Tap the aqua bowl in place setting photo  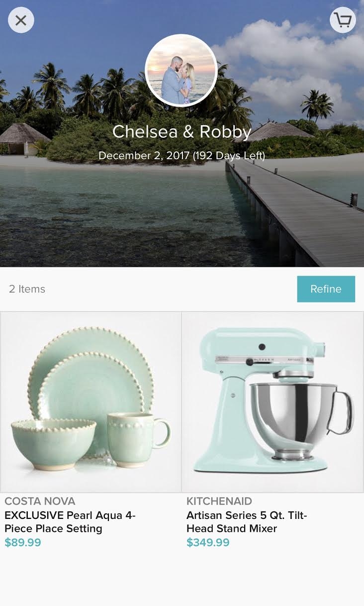53,443
